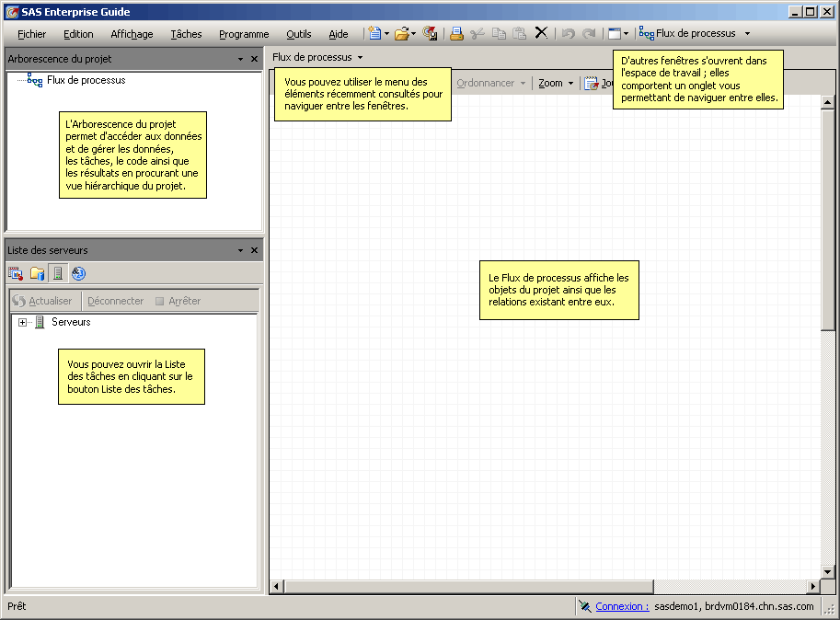Screen dimensions: 840x620
Task: Open the Fichier menu
Action: 31,34
